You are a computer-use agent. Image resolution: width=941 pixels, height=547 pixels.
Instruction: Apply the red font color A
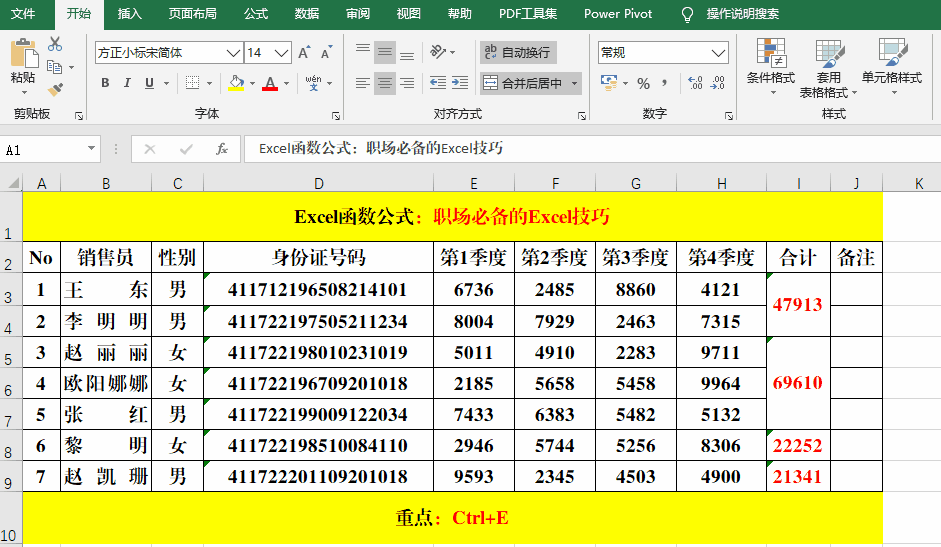point(270,83)
